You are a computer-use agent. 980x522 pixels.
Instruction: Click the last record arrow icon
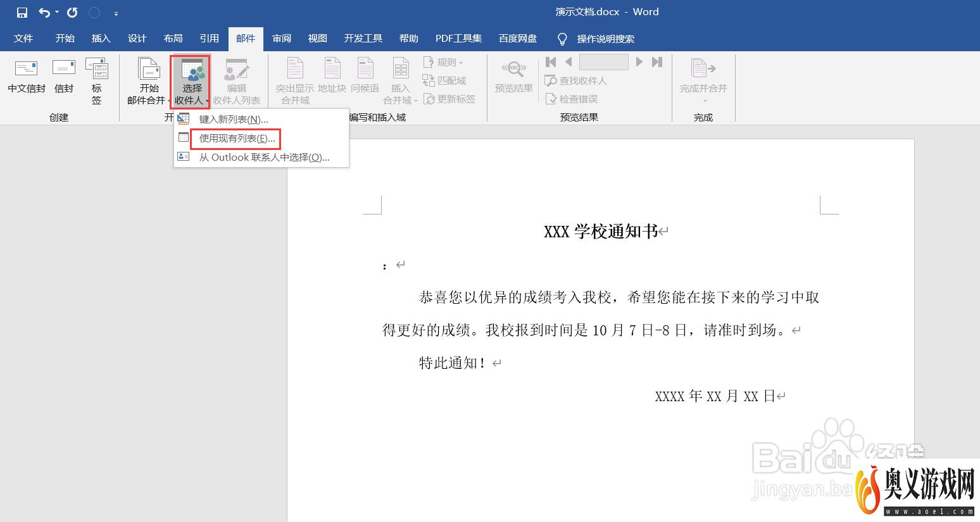(657, 62)
